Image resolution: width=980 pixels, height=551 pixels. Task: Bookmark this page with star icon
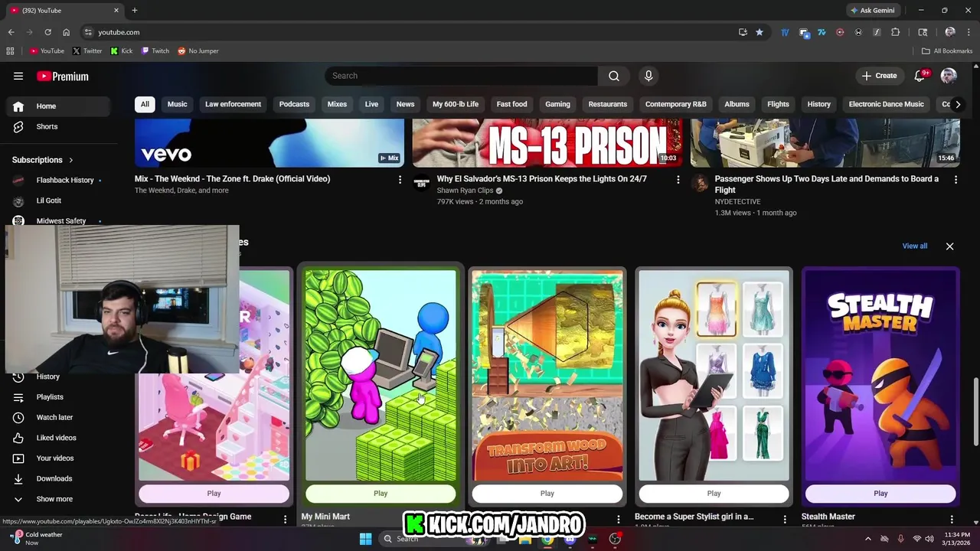759,32
